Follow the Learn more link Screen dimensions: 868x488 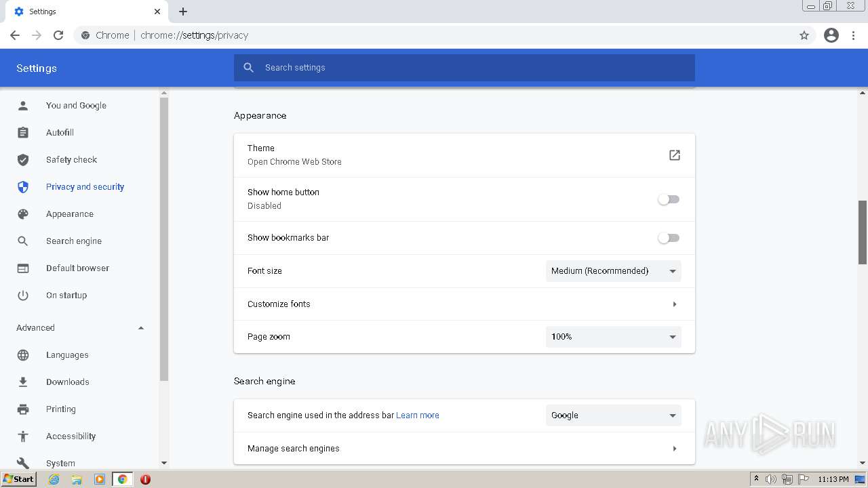tap(418, 415)
